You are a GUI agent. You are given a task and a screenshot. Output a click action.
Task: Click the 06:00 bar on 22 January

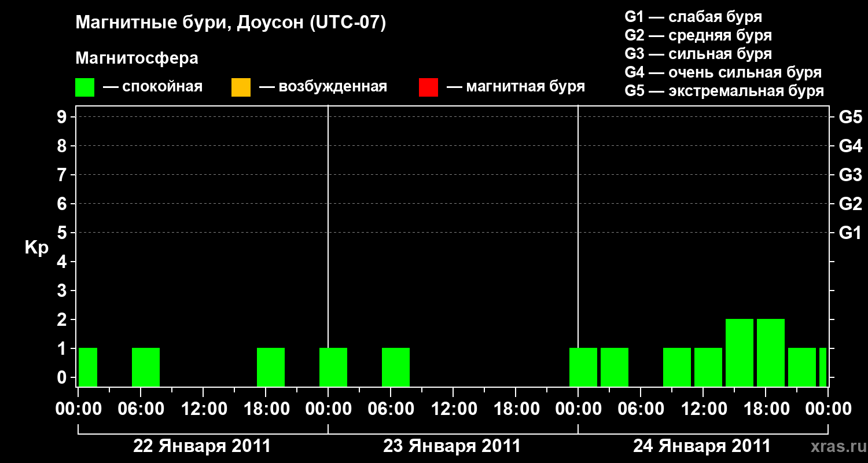tap(146, 367)
